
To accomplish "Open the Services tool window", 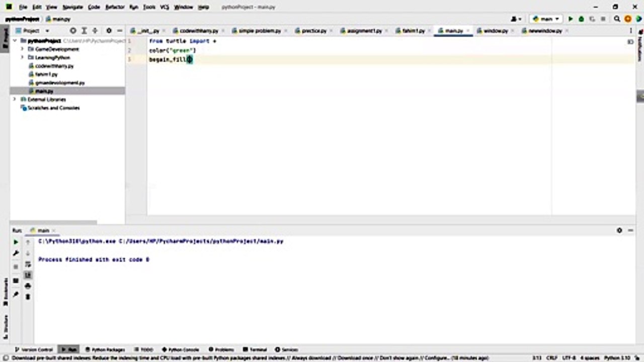I will [x=287, y=349].
